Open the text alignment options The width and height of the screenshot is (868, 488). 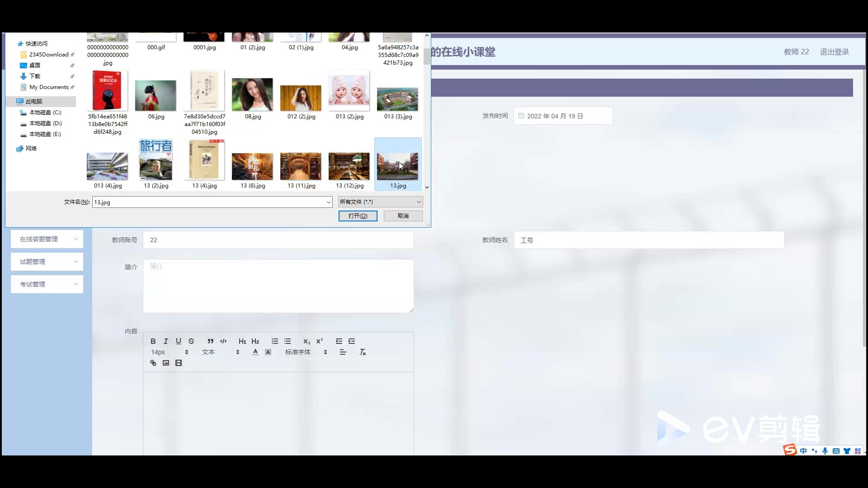click(x=343, y=352)
